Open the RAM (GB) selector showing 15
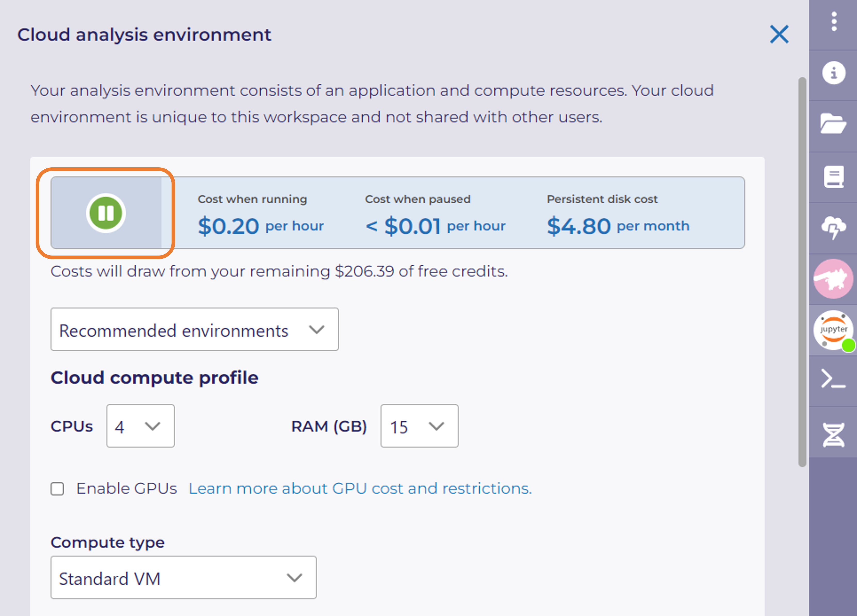The width and height of the screenshot is (857, 616). click(419, 426)
